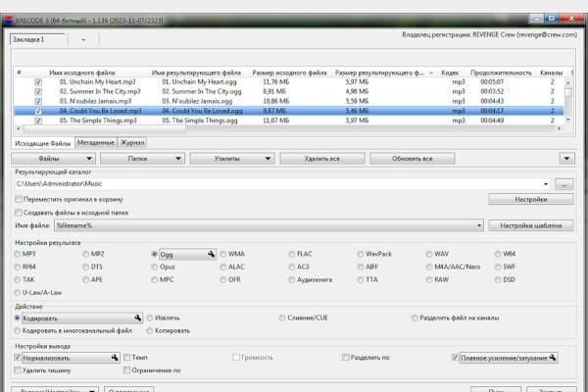Viewport: 588px width, 392px height.
Task: Open Настройки шаблона button
Action: pyautogui.click(x=531, y=225)
